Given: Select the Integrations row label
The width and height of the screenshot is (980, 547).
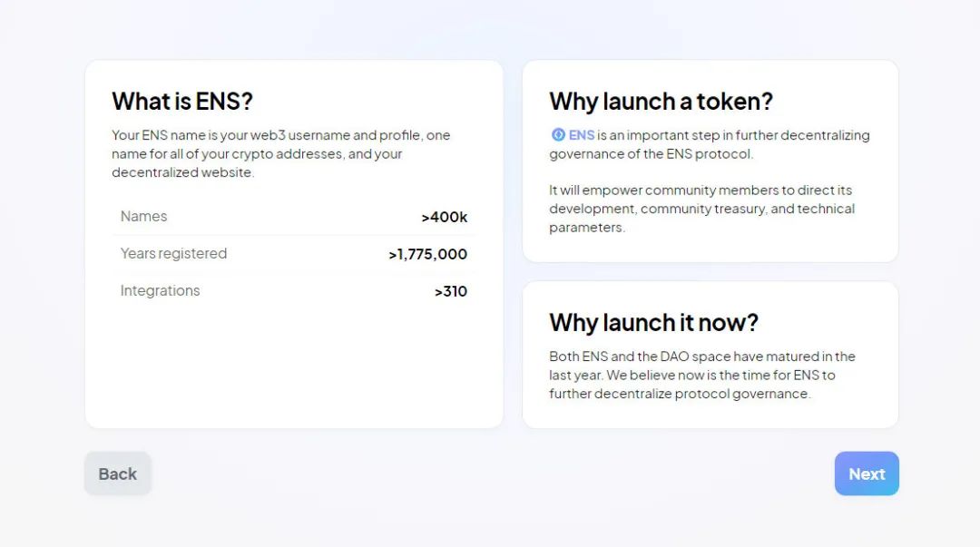Looking at the screenshot, I should (160, 290).
